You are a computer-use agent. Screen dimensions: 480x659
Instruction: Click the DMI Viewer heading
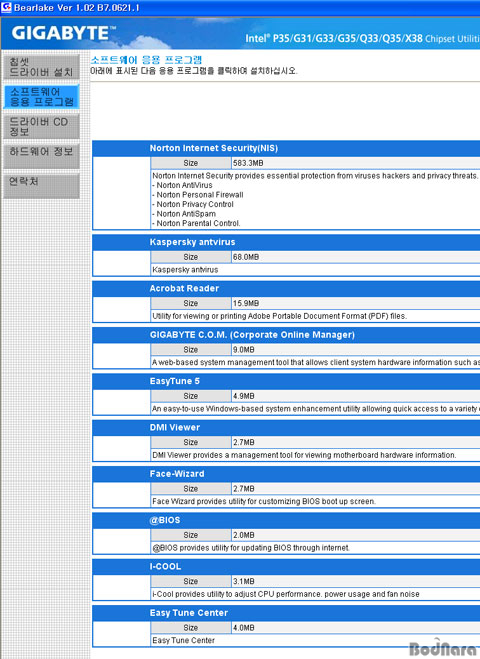[174, 427]
